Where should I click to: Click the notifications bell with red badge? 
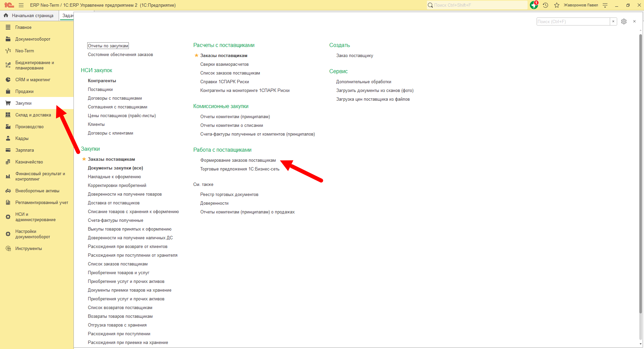click(534, 5)
